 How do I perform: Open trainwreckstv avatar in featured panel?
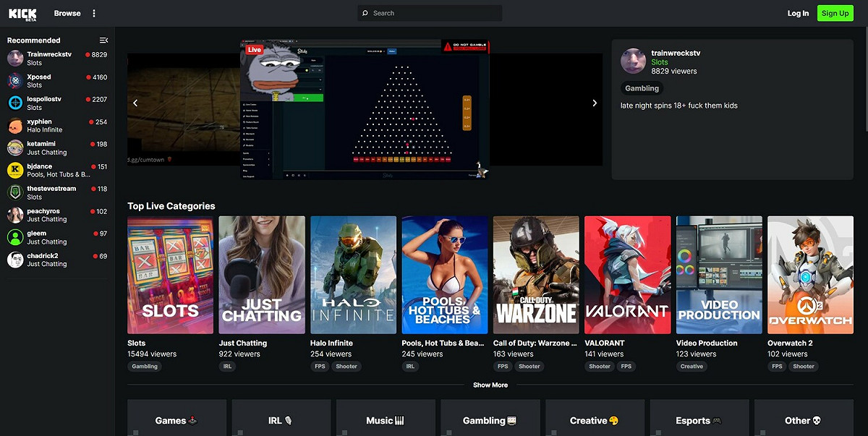(x=633, y=61)
